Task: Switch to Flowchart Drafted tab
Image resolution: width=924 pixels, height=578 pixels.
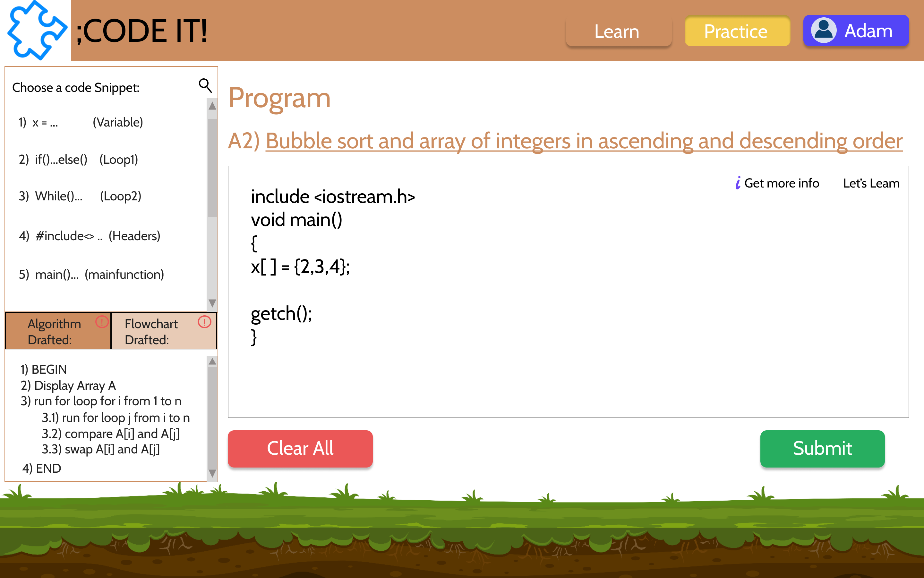Action: (x=164, y=331)
